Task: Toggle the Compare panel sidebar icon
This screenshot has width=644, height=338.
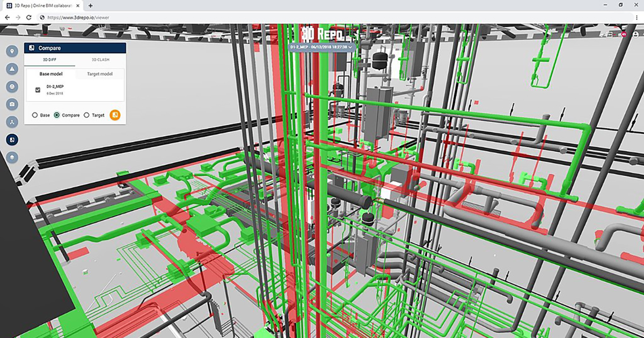Action: point(12,139)
